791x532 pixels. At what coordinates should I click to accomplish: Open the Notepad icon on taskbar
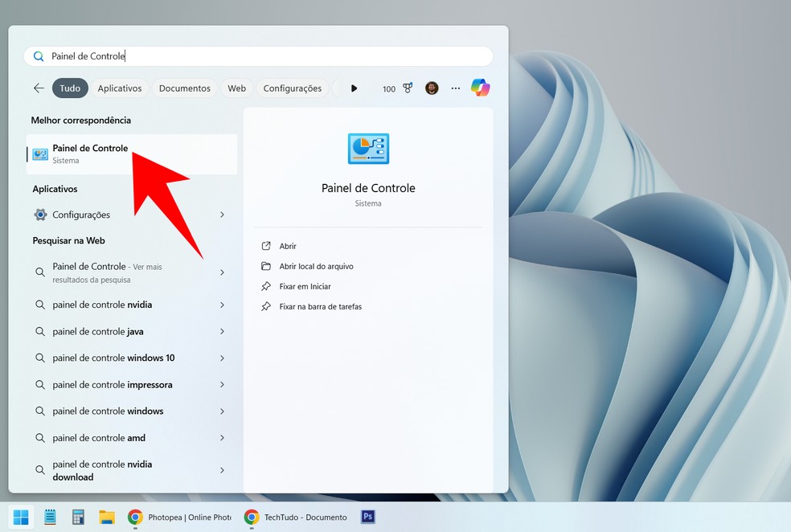coord(50,517)
